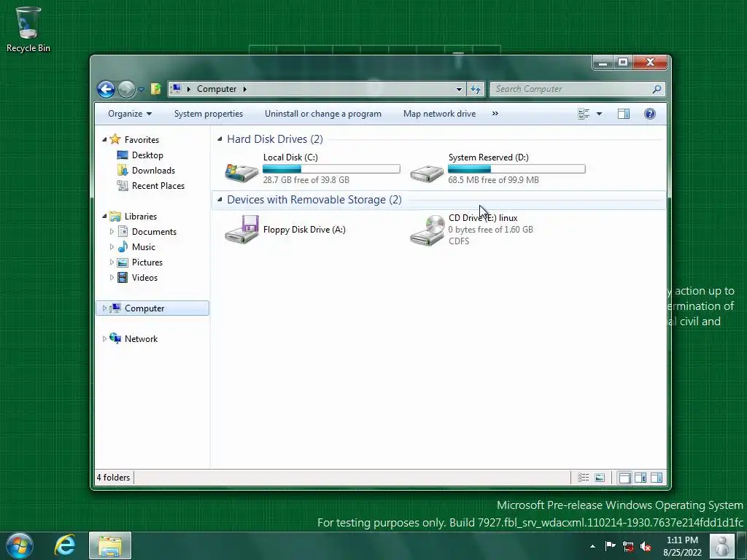Select the System Reserved (D:) drive icon
Image resolution: width=747 pixels, height=560 pixels.
427,172
